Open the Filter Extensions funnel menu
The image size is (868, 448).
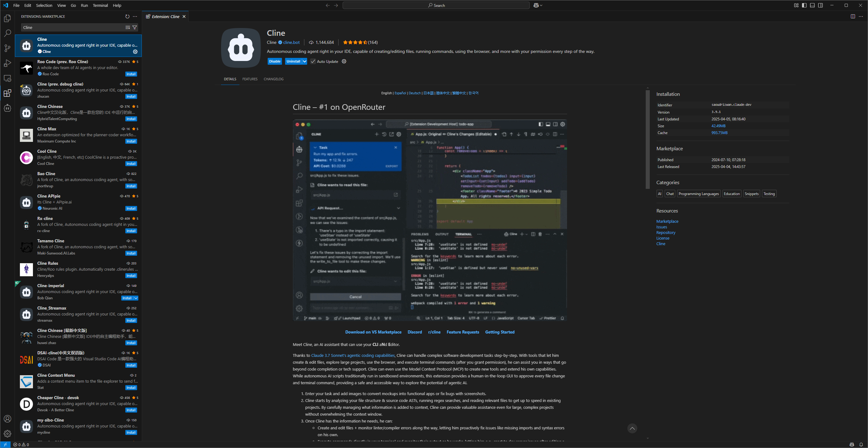click(x=134, y=27)
